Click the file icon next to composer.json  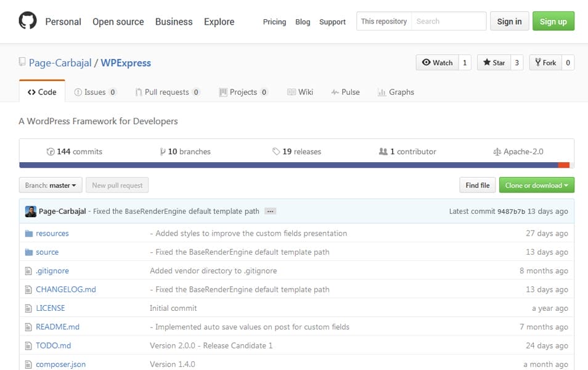[28, 364]
